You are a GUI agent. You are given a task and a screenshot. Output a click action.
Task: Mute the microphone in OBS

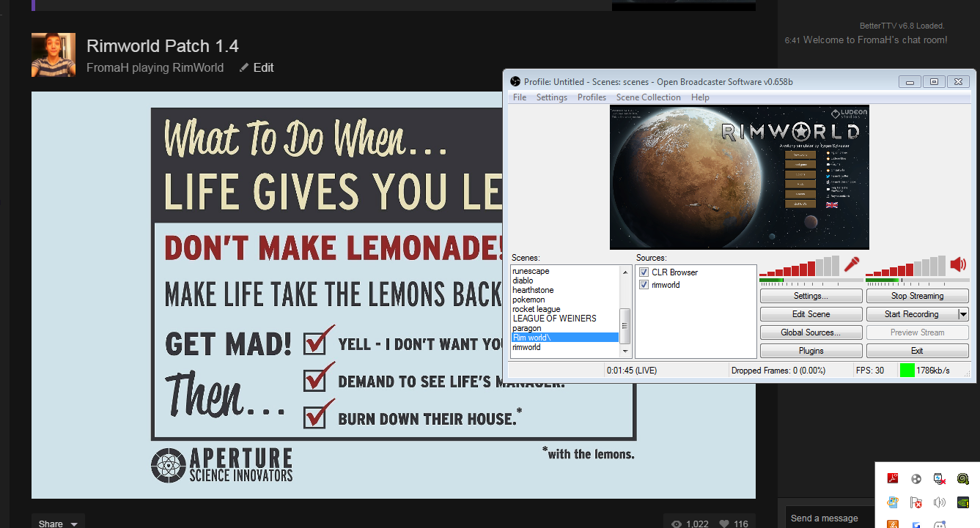[x=851, y=264]
